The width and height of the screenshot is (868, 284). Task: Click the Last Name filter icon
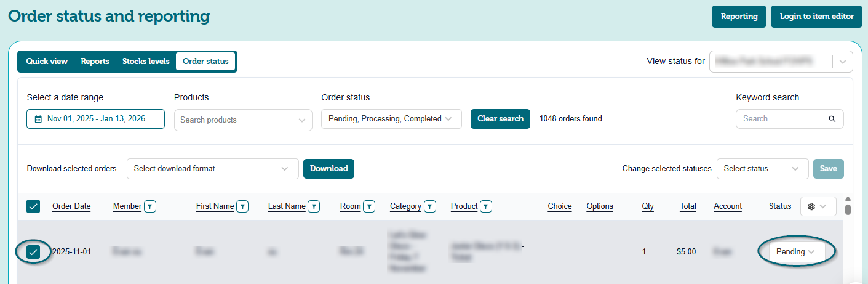click(314, 206)
